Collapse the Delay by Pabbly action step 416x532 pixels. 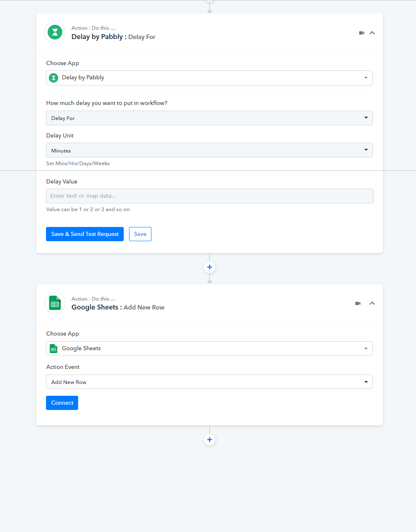[372, 33]
